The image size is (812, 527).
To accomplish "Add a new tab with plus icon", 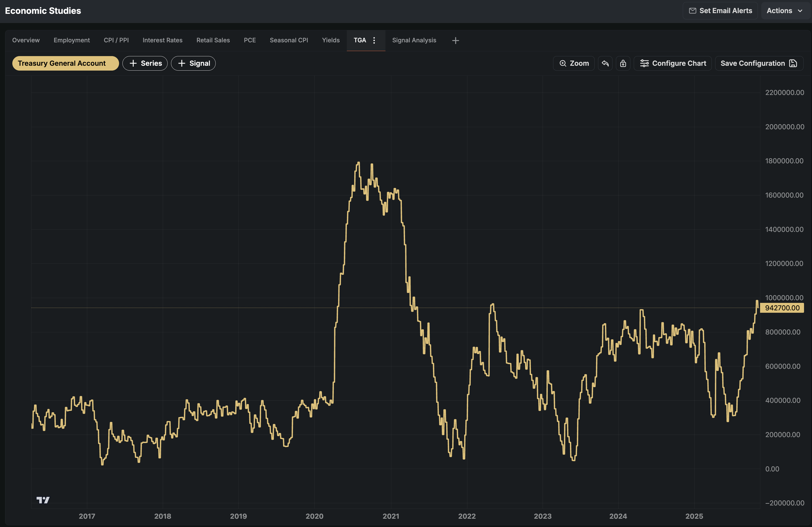I will coord(455,41).
